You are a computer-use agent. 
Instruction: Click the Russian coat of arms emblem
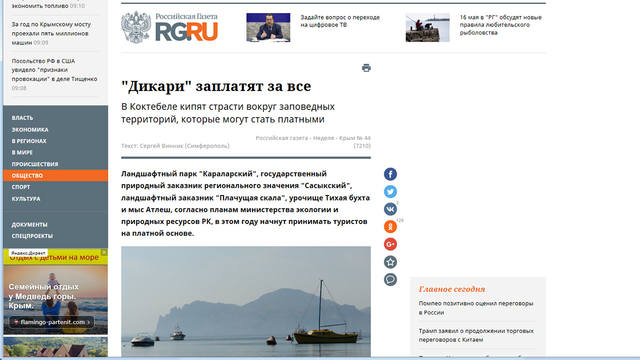tap(136, 27)
